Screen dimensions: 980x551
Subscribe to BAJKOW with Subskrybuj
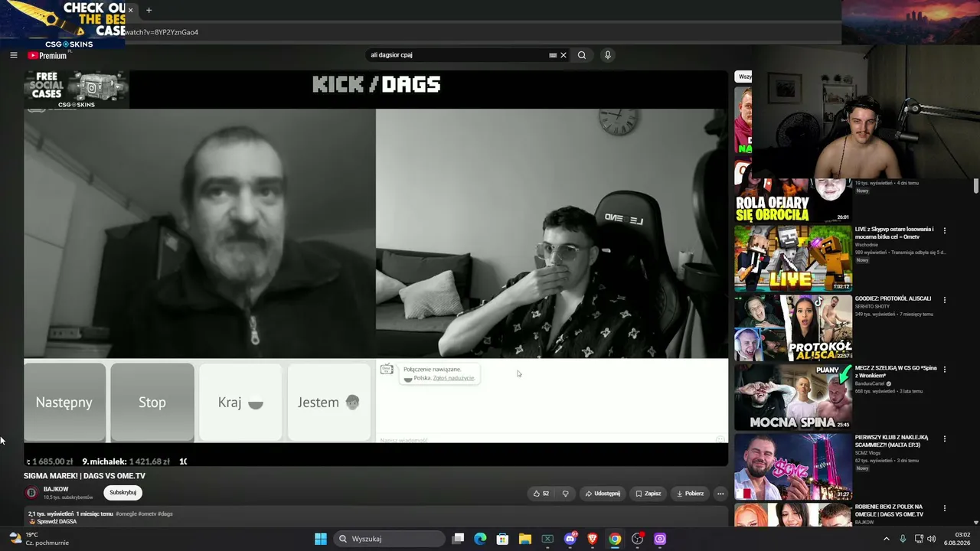point(122,493)
